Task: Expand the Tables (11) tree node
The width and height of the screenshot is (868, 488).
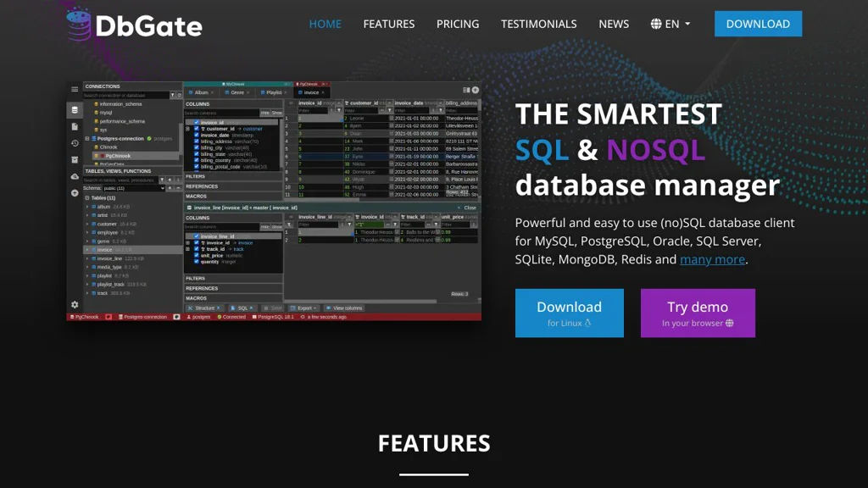Action: (86, 197)
